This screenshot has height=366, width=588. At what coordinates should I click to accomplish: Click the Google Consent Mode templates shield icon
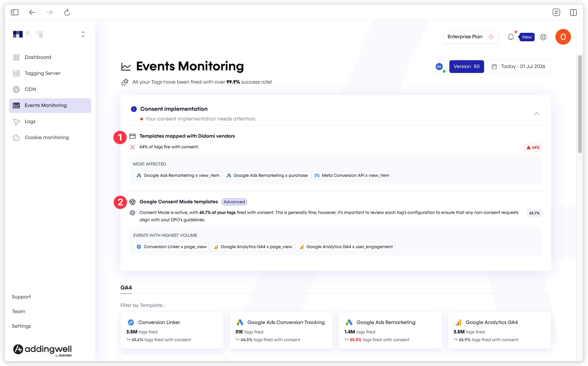(132, 202)
